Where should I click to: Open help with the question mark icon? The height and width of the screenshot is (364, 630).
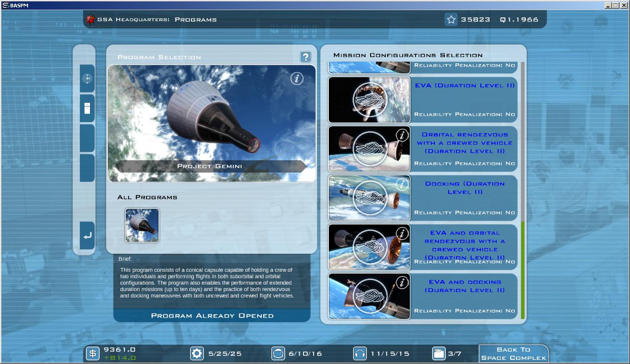305,56
